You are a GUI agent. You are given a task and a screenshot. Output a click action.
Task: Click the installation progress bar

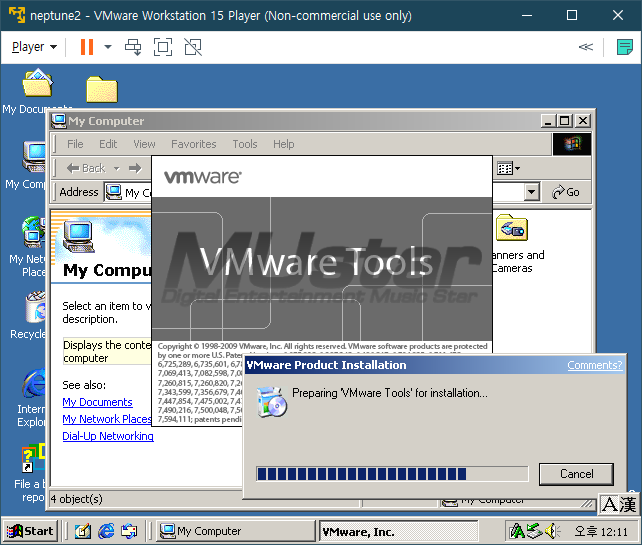392,474
